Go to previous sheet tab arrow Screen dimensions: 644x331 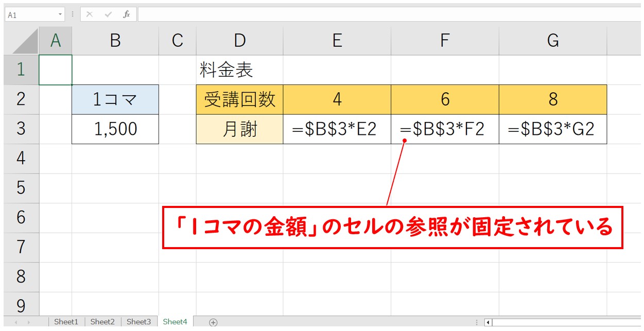coord(15,323)
